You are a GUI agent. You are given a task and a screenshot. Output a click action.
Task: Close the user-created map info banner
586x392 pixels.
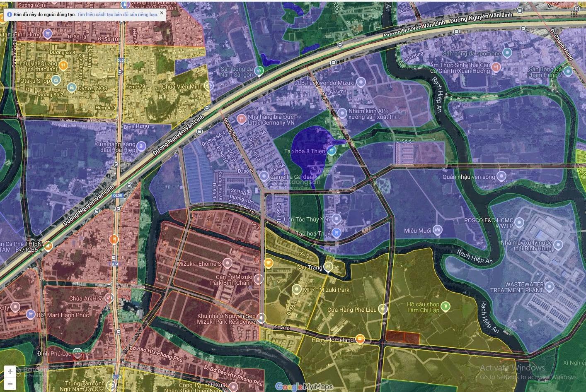(162, 13)
